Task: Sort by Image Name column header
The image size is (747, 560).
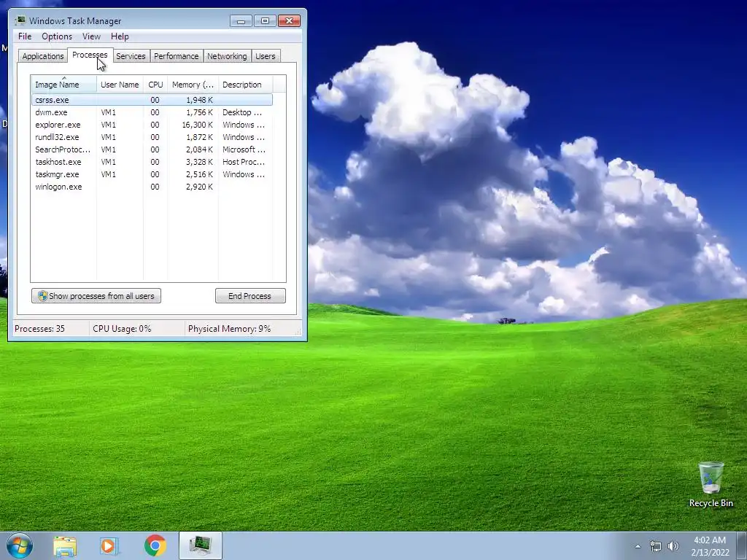Action: pos(64,85)
